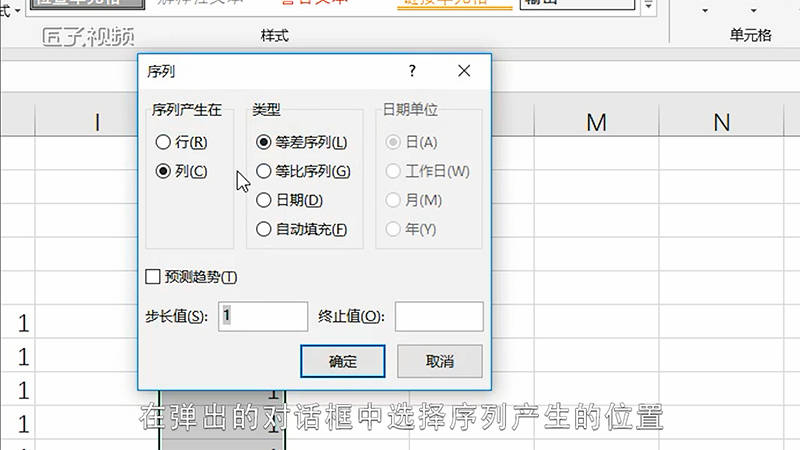Select column N header
The image size is (800, 450).
[722, 122]
